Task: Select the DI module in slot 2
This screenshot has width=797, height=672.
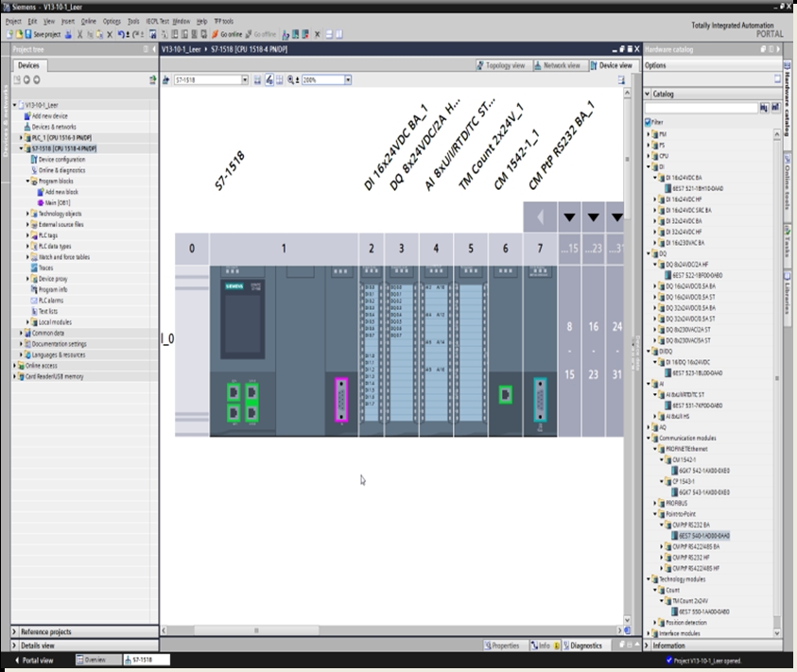Action: (371, 351)
